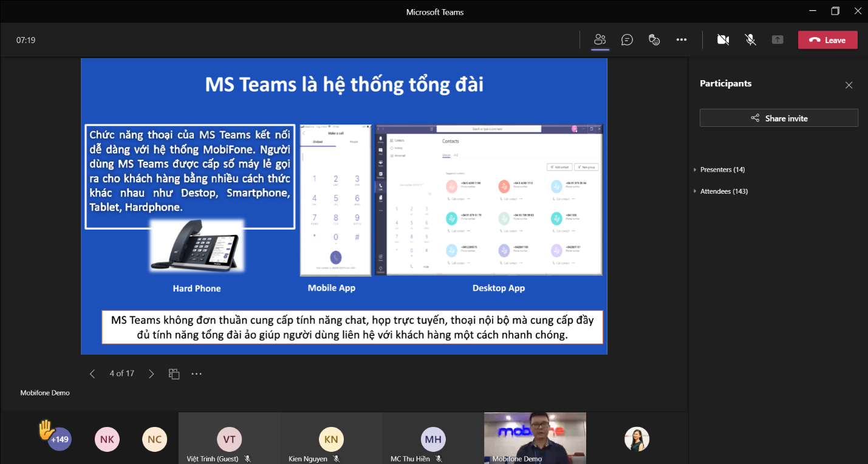
Task: Click the Participants panel heading
Action: [x=725, y=83]
